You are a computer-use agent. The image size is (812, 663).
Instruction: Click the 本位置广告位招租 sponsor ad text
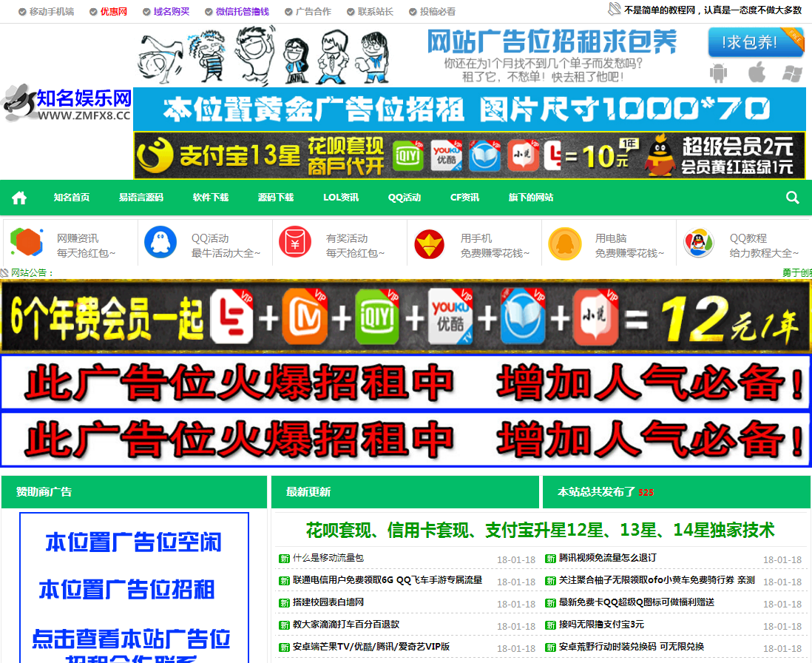(127, 590)
